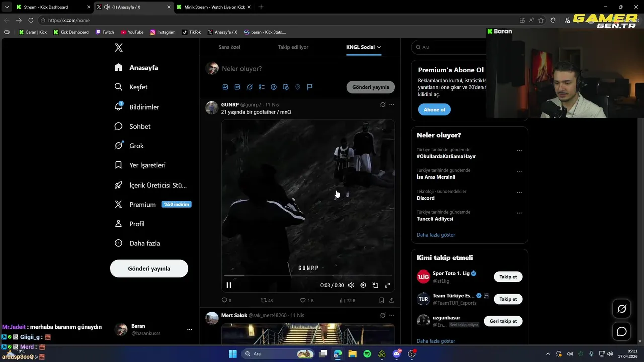Open File Explorer from the taskbar
This screenshot has width=644, height=362.
353,354
